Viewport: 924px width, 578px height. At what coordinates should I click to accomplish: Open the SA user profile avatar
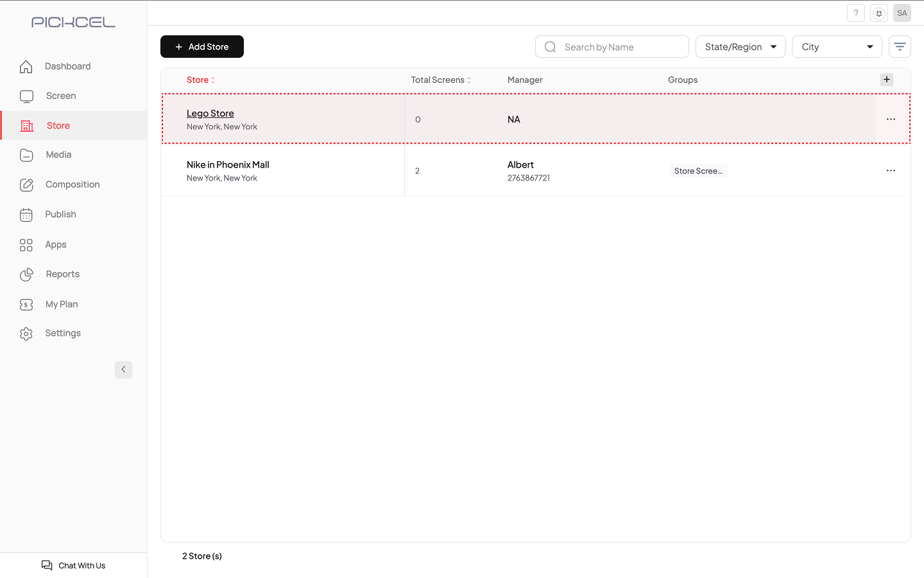pyautogui.click(x=902, y=13)
